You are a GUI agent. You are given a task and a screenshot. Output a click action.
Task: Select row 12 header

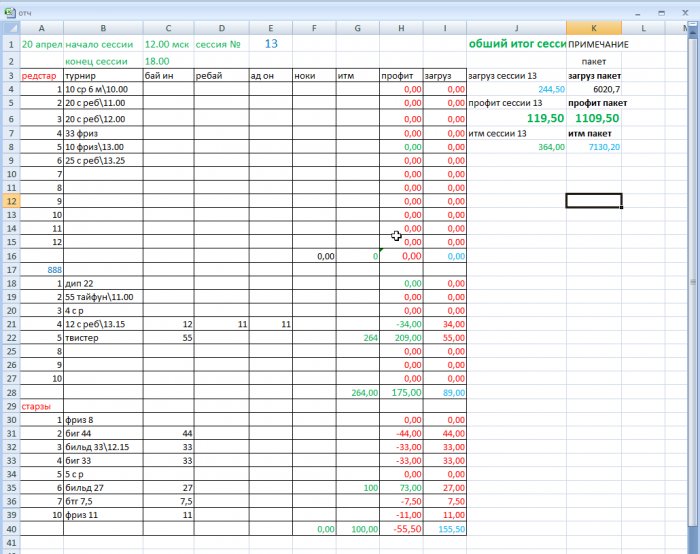[12, 201]
